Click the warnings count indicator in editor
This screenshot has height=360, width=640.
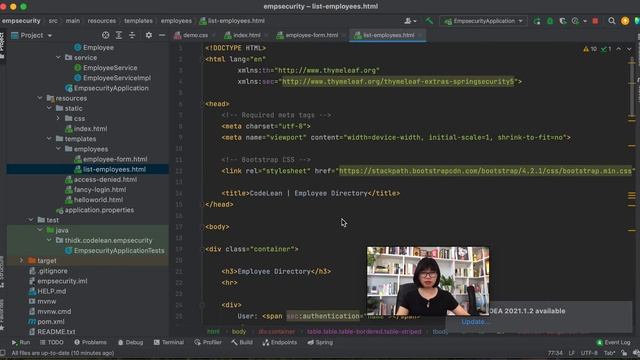pyautogui.click(x=590, y=49)
